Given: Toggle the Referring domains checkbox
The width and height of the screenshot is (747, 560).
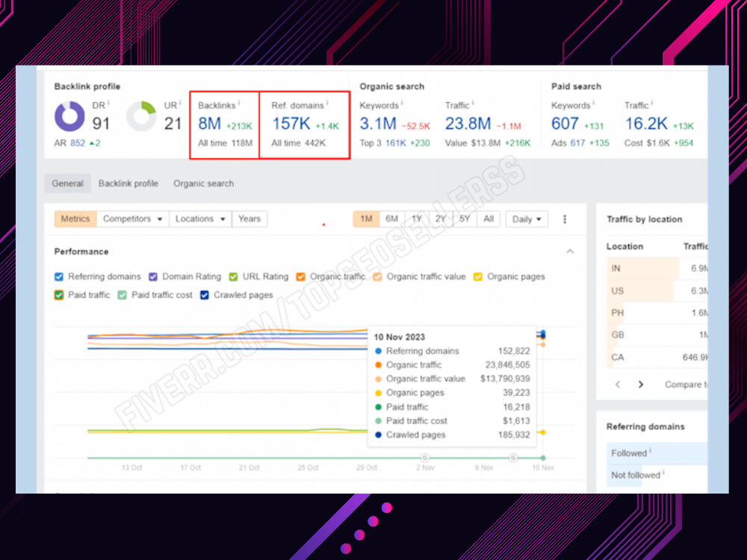Looking at the screenshot, I should pyautogui.click(x=59, y=277).
